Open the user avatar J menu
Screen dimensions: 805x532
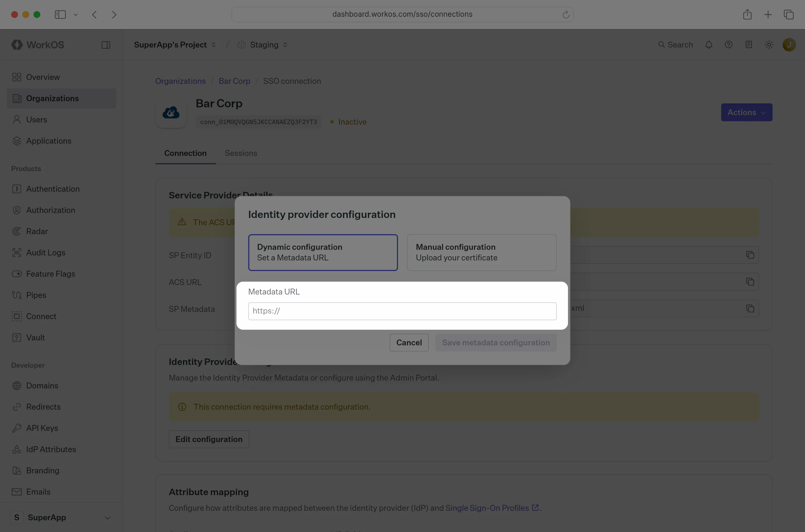coord(789,45)
